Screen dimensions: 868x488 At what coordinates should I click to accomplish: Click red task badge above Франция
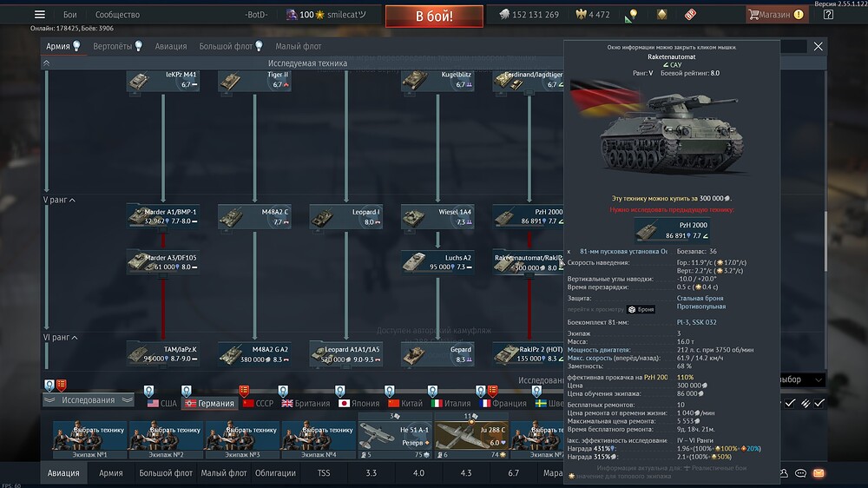click(x=492, y=391)
